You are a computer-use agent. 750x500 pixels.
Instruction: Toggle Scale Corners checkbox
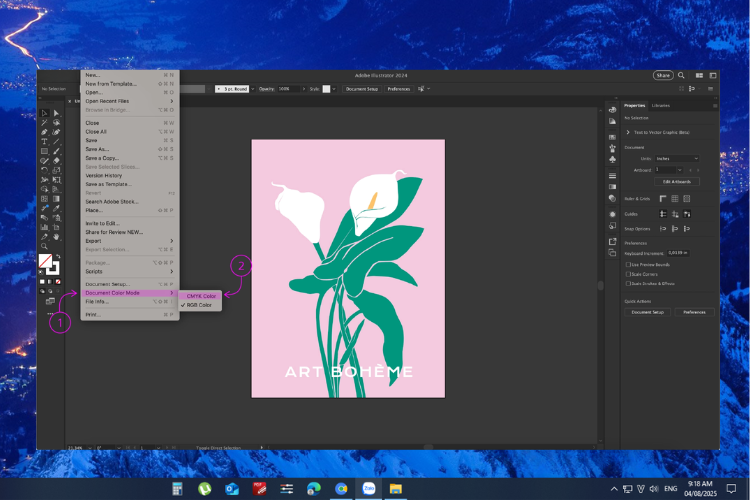629,274
